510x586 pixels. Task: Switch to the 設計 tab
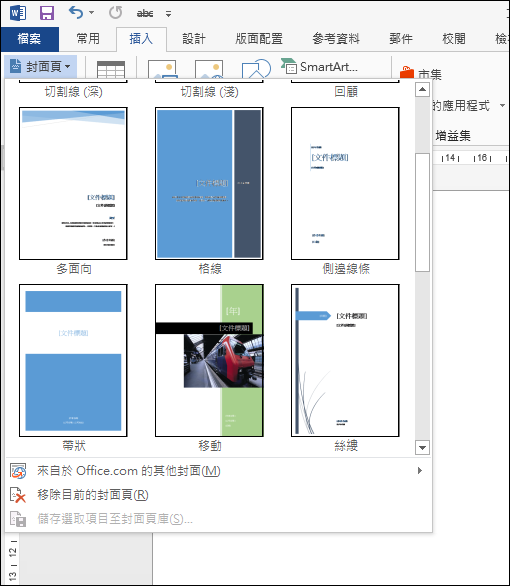tap(194, 39)
